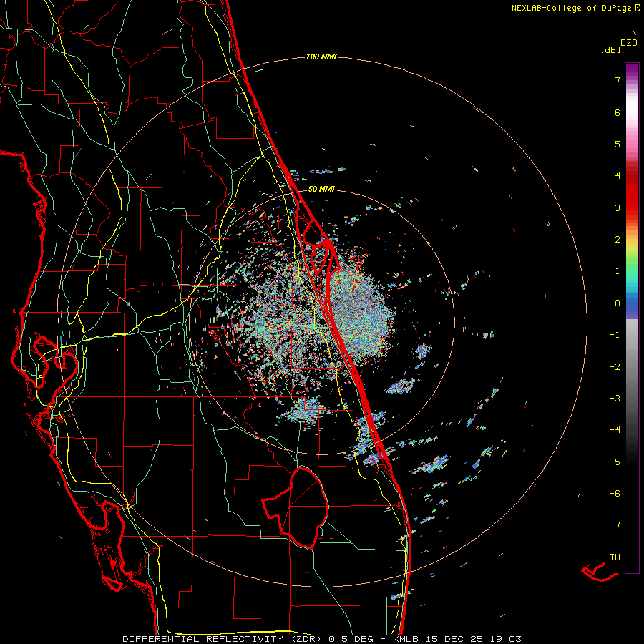Screen dimensions: 644x644
Task: Click the TH label on color scale
Action: tap(615, 557)
